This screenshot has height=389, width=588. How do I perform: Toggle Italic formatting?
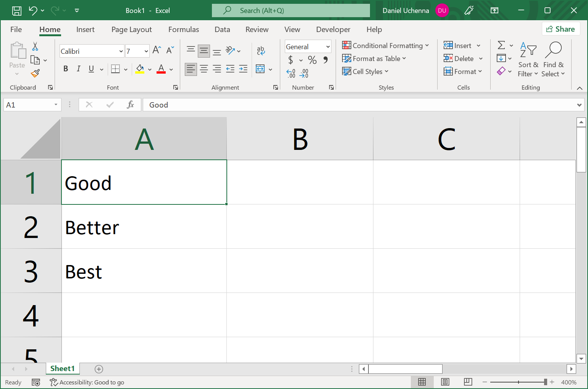point(78,69)
